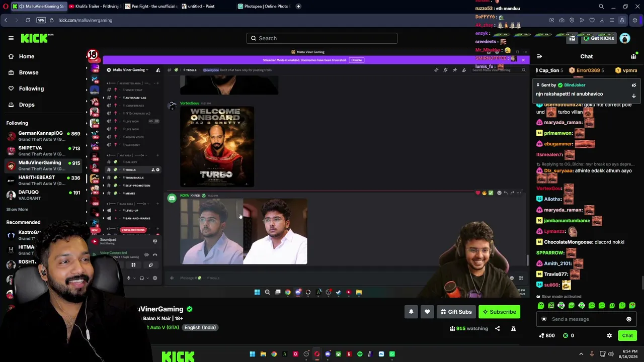Image resolution: width=644 pixels, height=362 pixels.
Task: Open the emoji picker in chat input
Action: [x=629, y=319]
